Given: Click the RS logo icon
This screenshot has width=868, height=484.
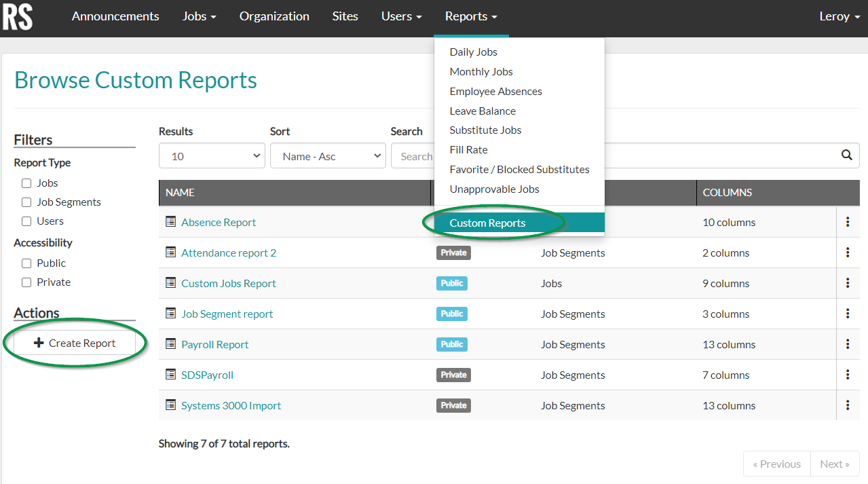Looking at the screenshot, I should (17, 18).
